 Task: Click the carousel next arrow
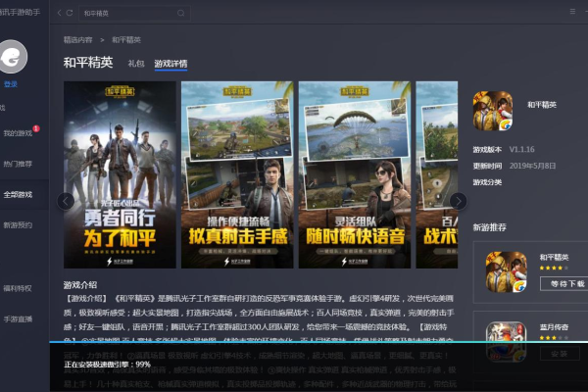[x=458, y=202]
